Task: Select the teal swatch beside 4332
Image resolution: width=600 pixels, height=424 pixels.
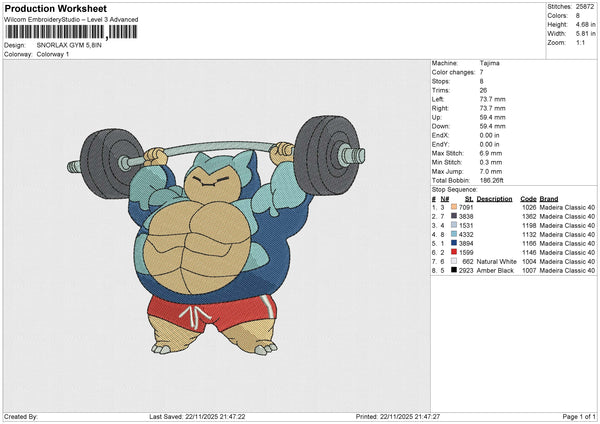Action: [454, 234]
